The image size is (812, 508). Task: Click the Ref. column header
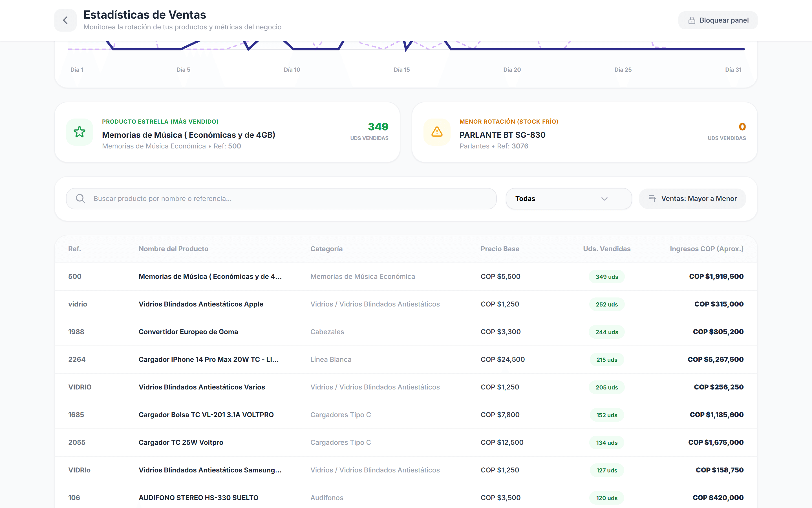pos(74,249)
